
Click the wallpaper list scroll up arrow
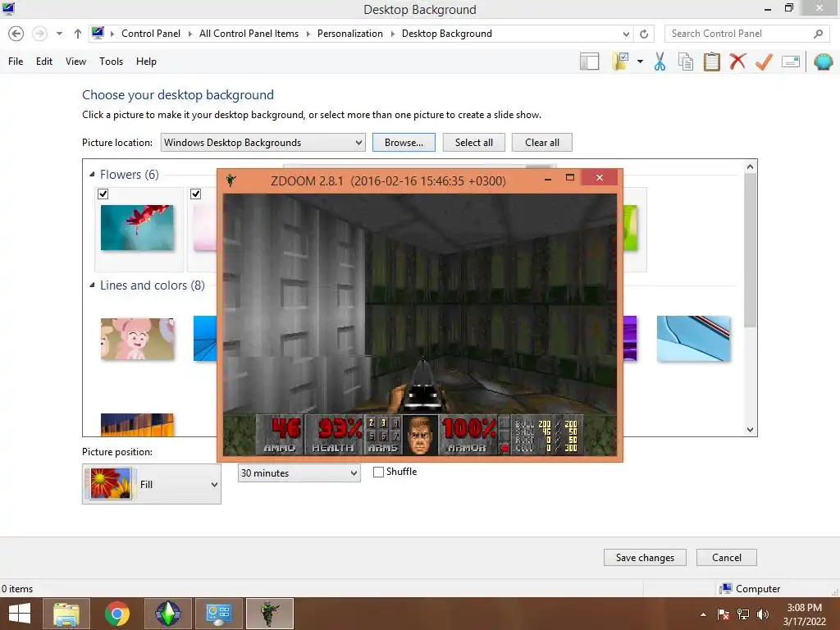click(750, 167)
